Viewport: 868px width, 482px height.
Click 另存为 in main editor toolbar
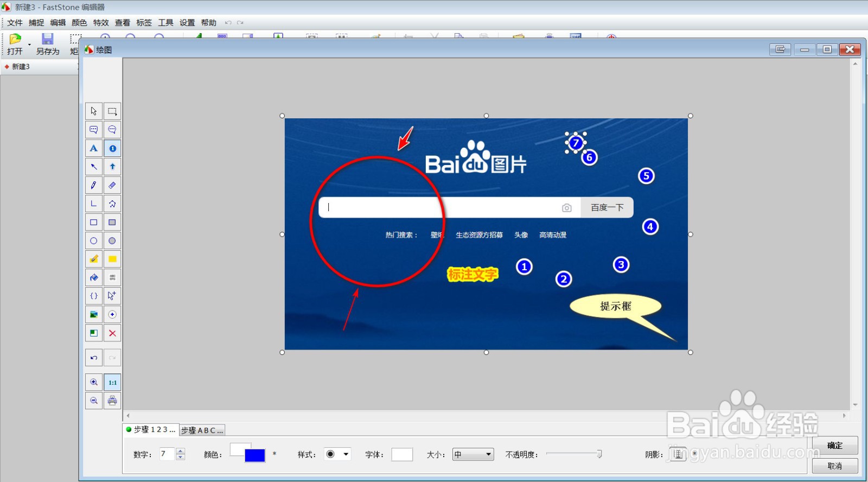(x=48, y=45)
